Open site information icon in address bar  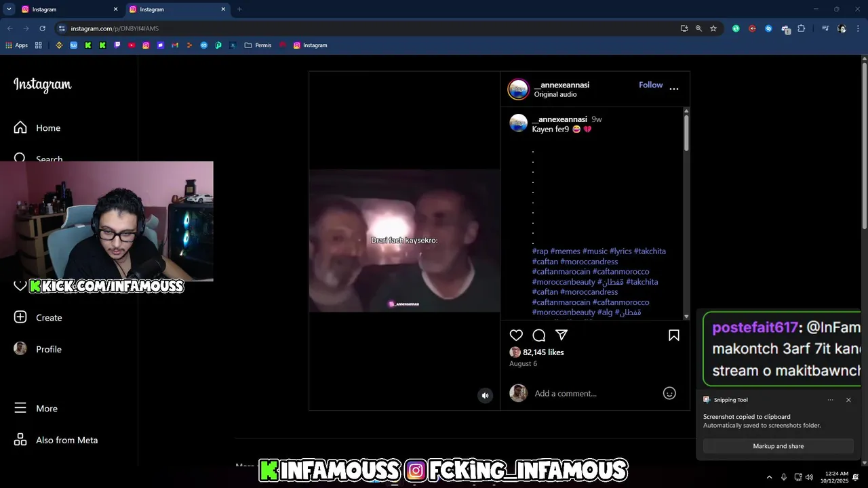(62, 28)
